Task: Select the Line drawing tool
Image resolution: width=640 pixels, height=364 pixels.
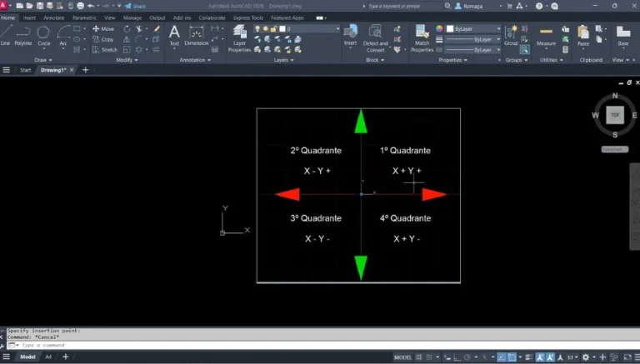Action: tap(6, 35)
